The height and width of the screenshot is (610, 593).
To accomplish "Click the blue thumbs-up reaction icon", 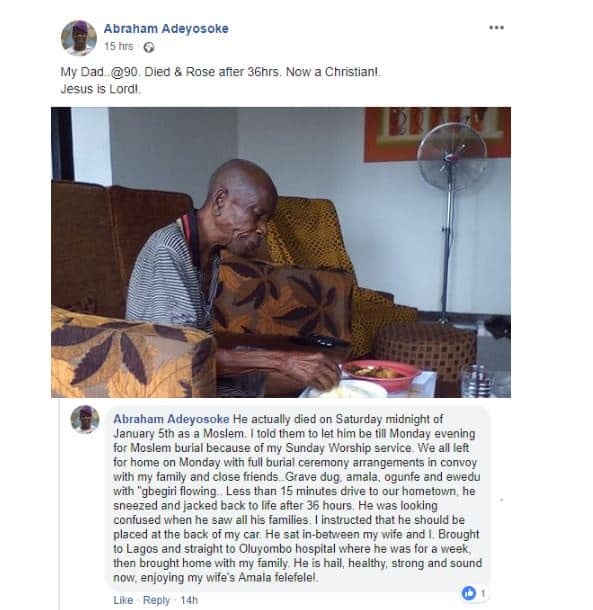I will coord(468,593).
